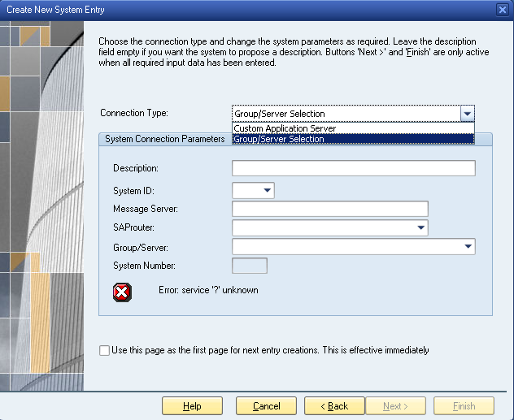The height and width of the screenshot is (420, 514).
Task: Open the System ID dropdown
Action: coord(267,190)
